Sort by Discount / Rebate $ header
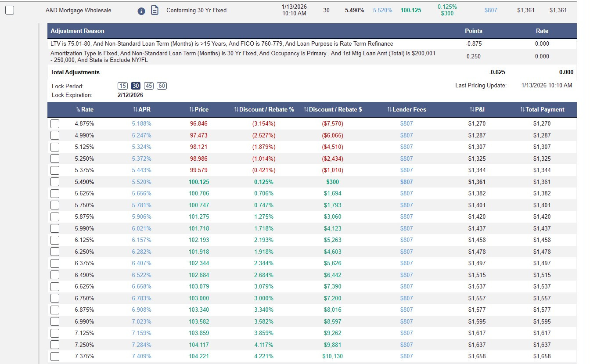 (333, 110)
